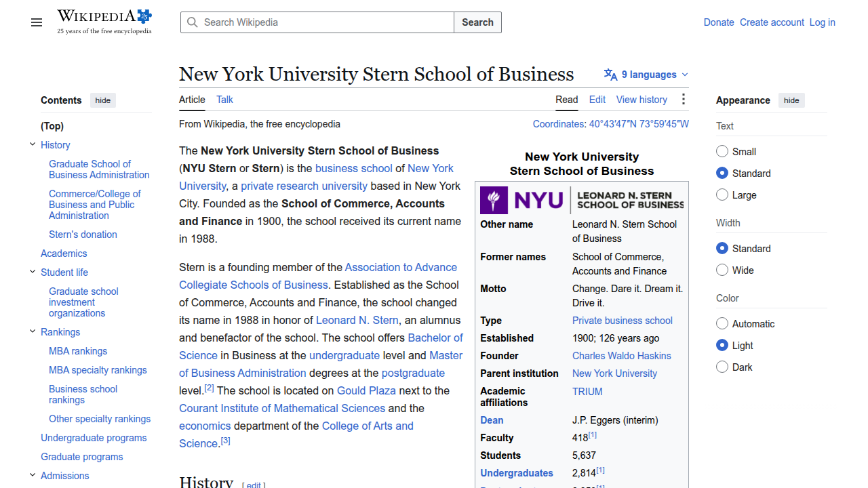Click citation [3] superscript

click(x=226, y=441)
